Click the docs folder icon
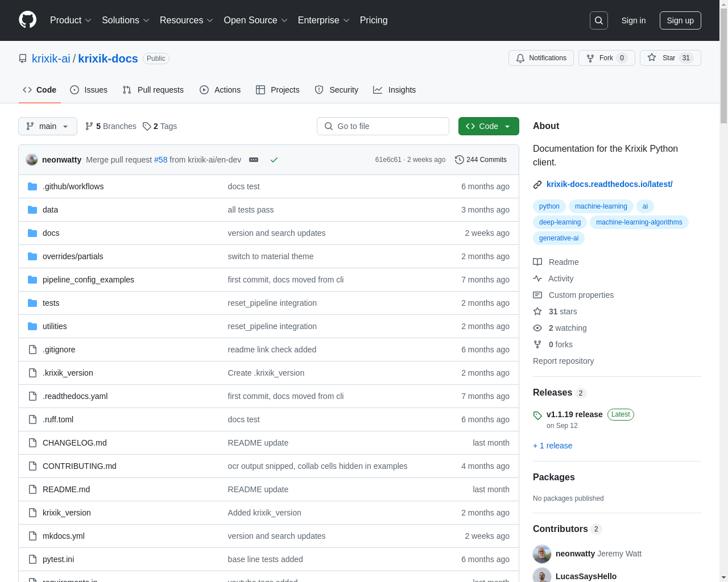728x582 pixels. point(32,233)
